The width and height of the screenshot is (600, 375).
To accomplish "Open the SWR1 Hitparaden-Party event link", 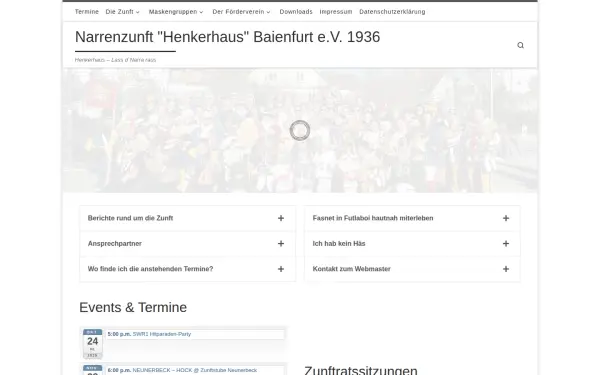I will 161,334.
